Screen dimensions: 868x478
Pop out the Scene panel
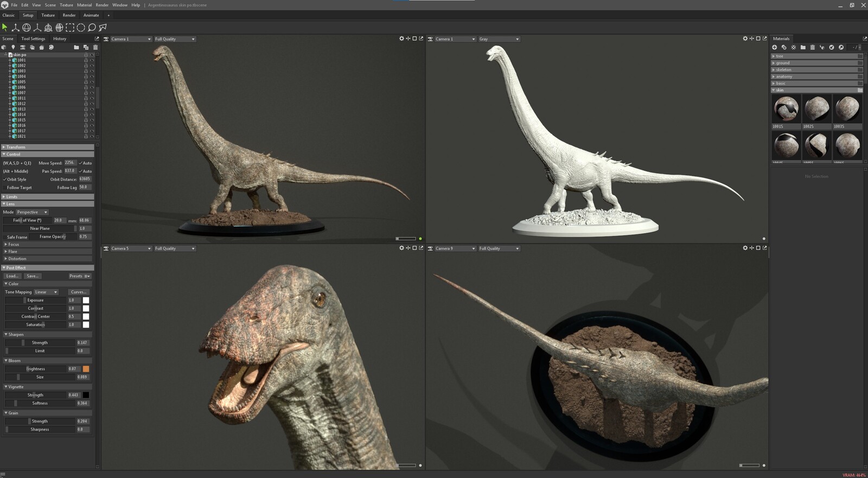click(97, 39)
